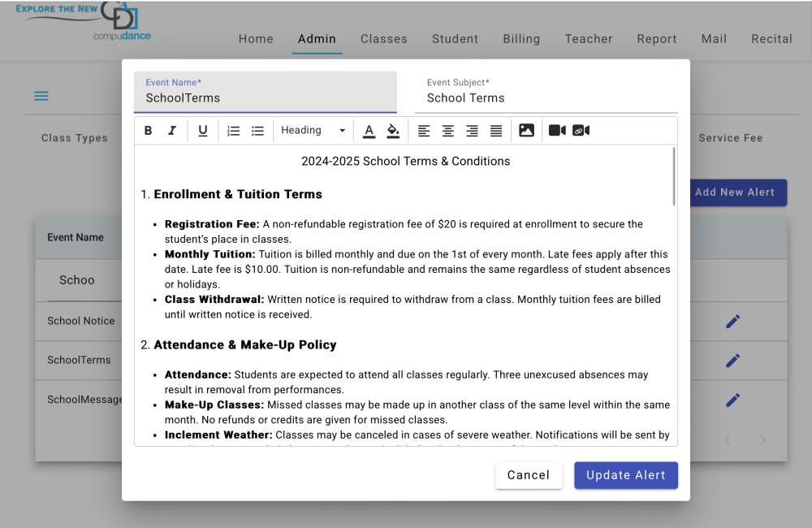Open the Home menu

[x=256, y=39]
